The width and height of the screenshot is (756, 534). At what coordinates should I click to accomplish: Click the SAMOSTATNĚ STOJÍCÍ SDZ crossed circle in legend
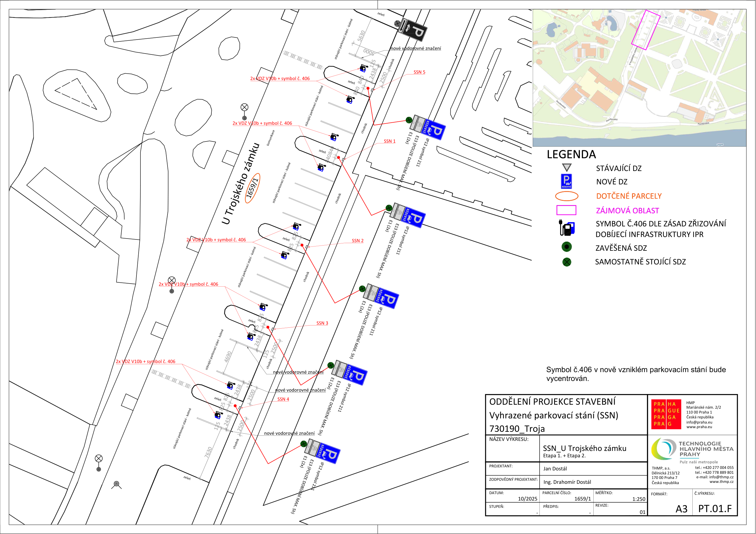point(567,262)
